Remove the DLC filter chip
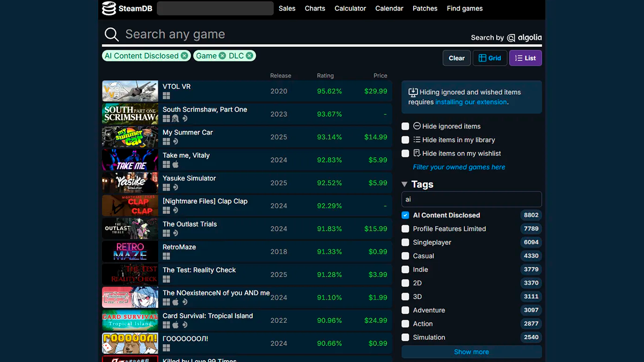This screenshot has height=362, width=644. 249,56
